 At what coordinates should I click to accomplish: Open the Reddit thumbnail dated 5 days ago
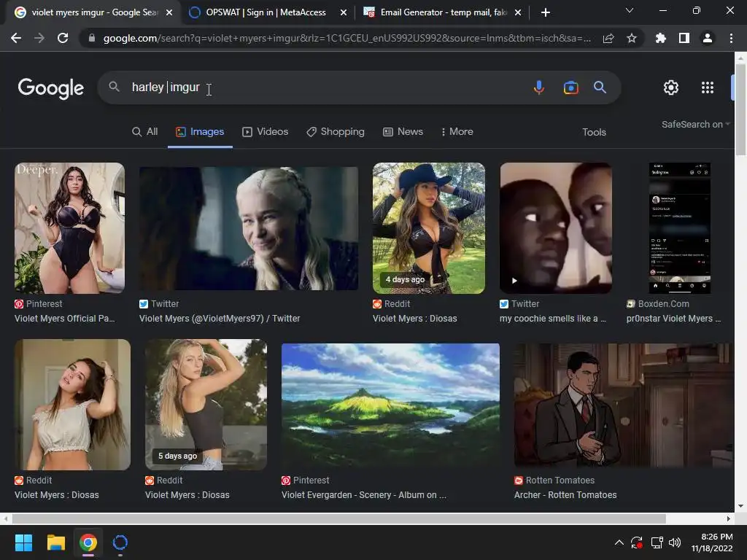pyautogui.click(x=206, y=405)
